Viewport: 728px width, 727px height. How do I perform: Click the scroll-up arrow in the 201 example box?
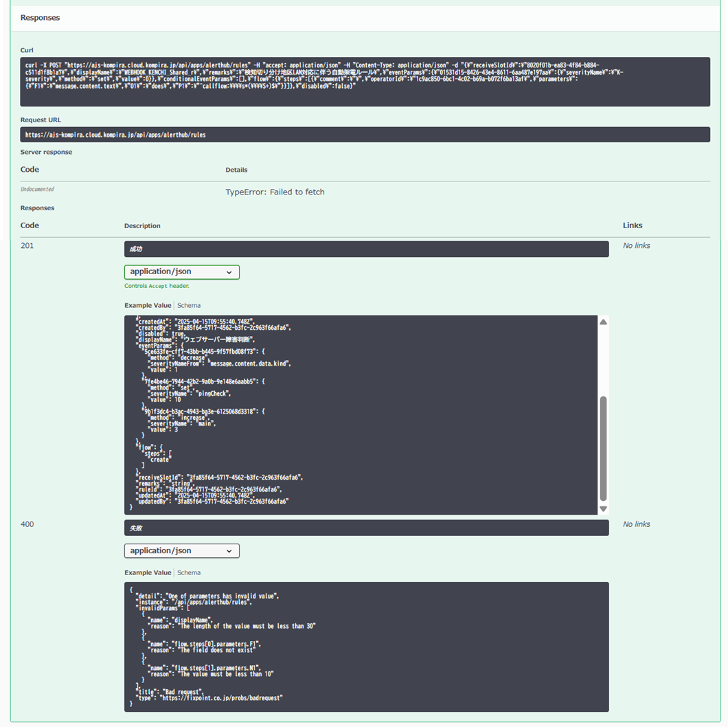[x=603, y=322]
